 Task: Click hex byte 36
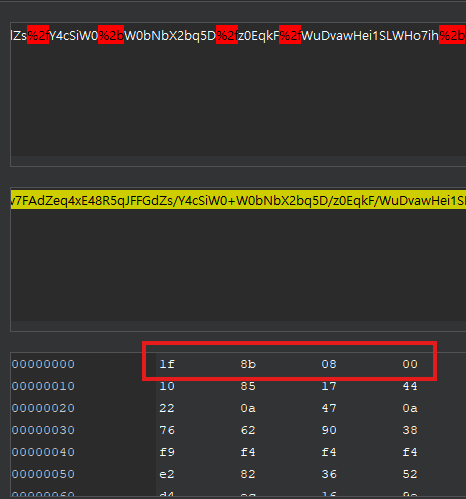point(329,474)
